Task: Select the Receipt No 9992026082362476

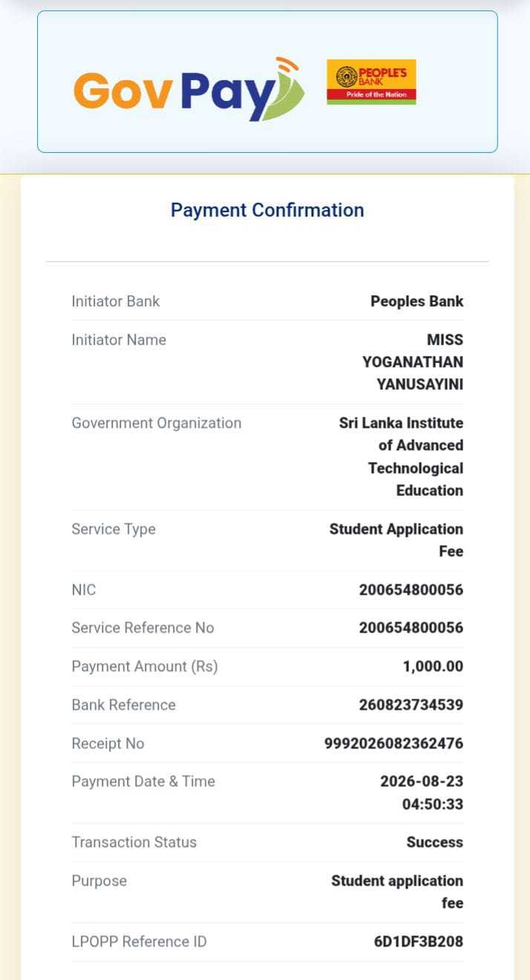Action: pos(393,744)
